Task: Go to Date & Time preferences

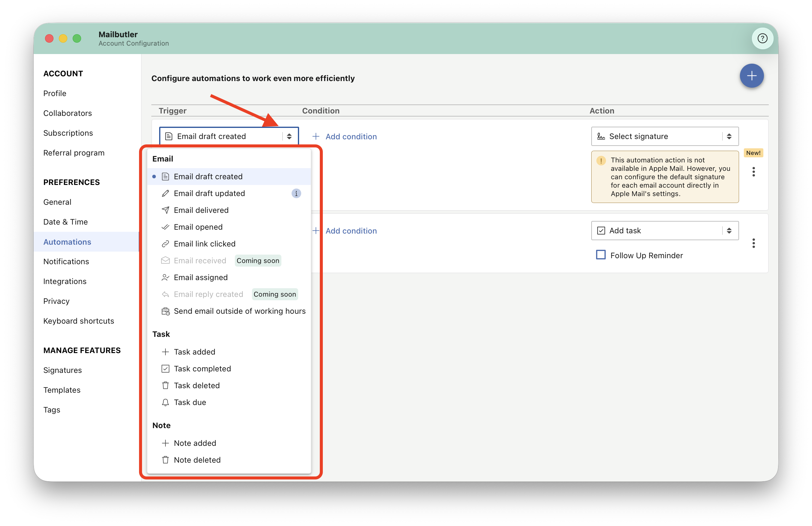Action: pos(65,222)
